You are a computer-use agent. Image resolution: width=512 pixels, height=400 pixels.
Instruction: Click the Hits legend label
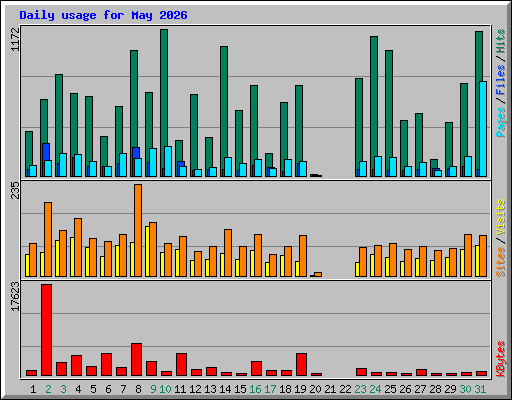[x=500, y=41]
